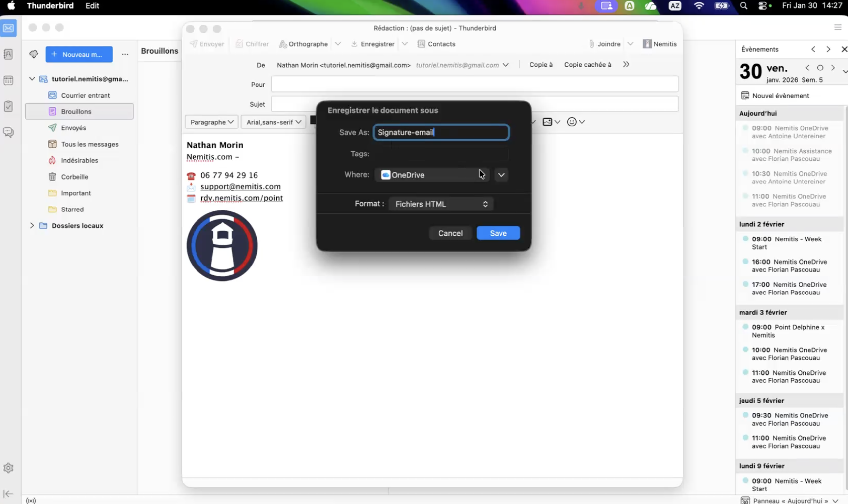Open the Tasks icon in the spaces toolbar
Viewport: 848px width, 504px height.
pos(8,106)
